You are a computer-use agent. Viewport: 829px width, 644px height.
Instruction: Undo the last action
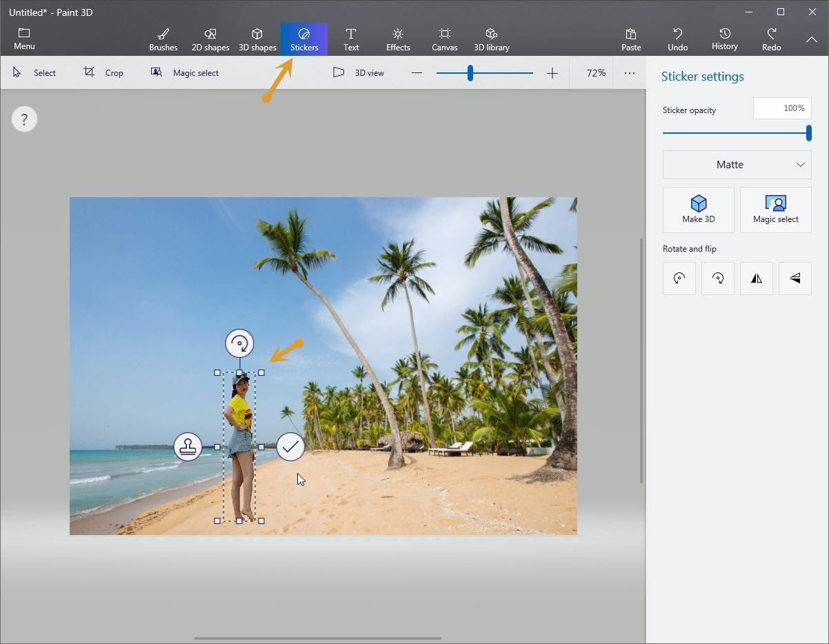tap(678, 39)
